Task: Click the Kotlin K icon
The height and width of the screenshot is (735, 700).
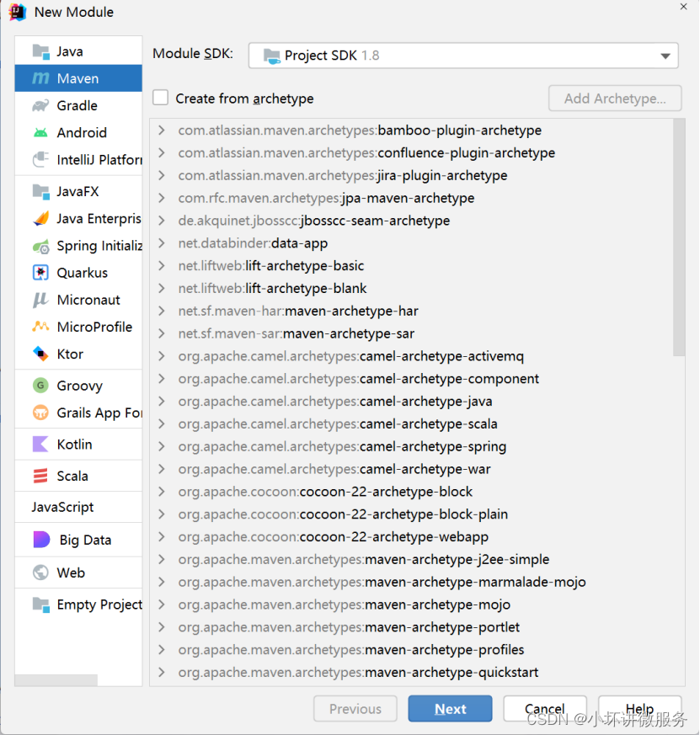Action: 40,444
